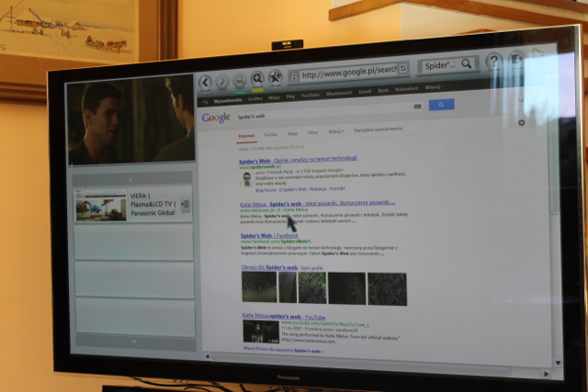Click the padlock icon beside the URL
This screenshot has height=392, width=588.
pos(294,77)
